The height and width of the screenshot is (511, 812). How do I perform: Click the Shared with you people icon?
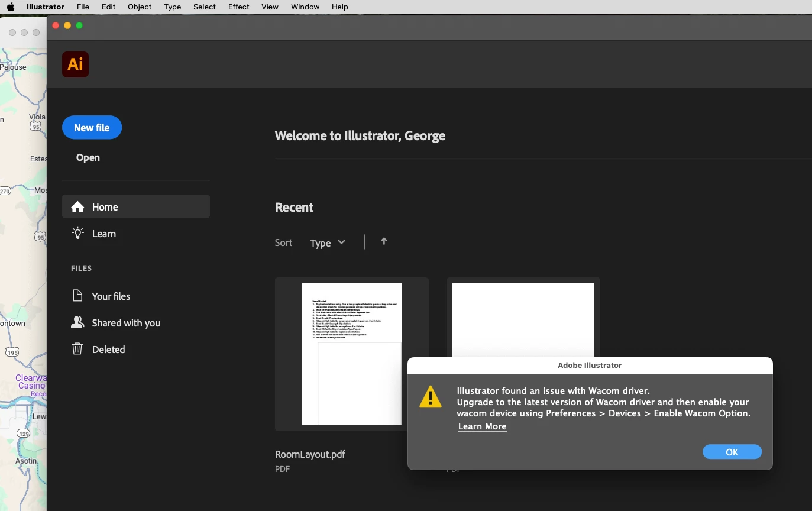pos(77,322)
